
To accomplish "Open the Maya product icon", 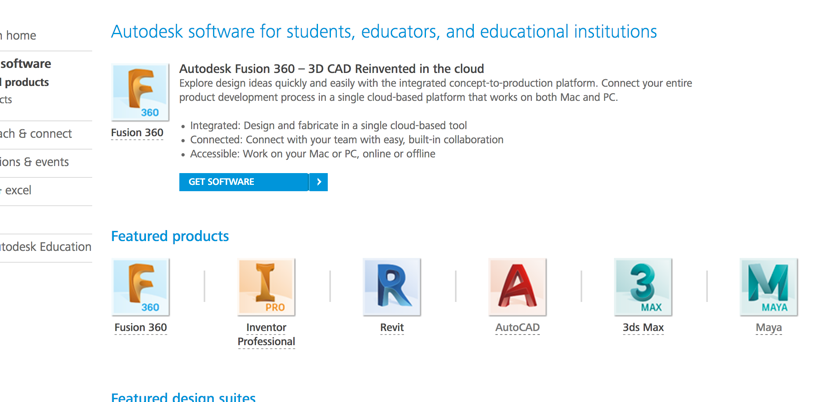I will click(769, 287).
